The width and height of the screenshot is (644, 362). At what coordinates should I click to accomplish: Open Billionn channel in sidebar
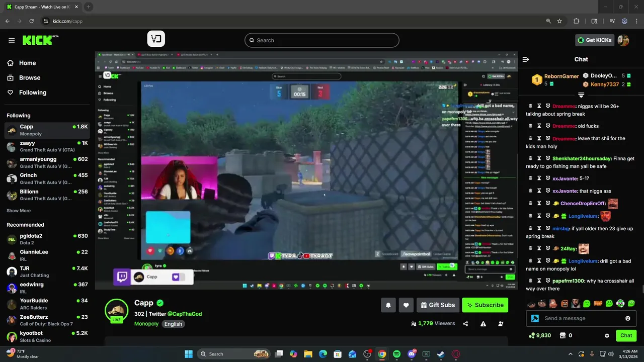tap(47, 194)
